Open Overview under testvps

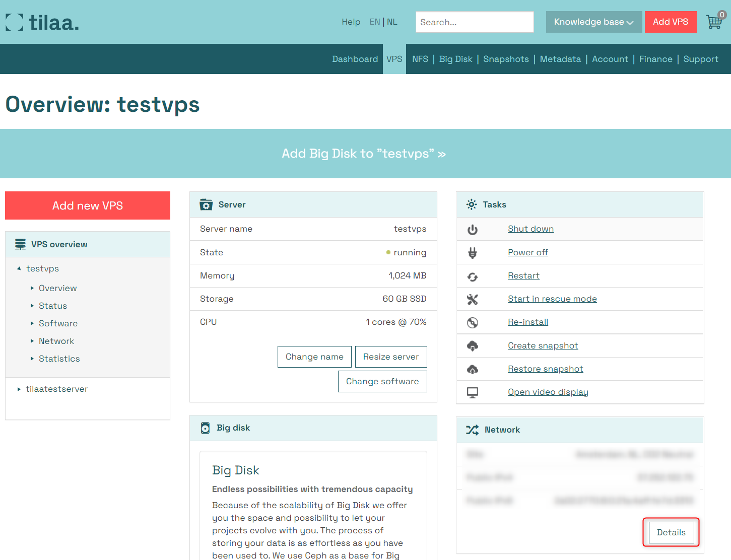tap(57, 288)
